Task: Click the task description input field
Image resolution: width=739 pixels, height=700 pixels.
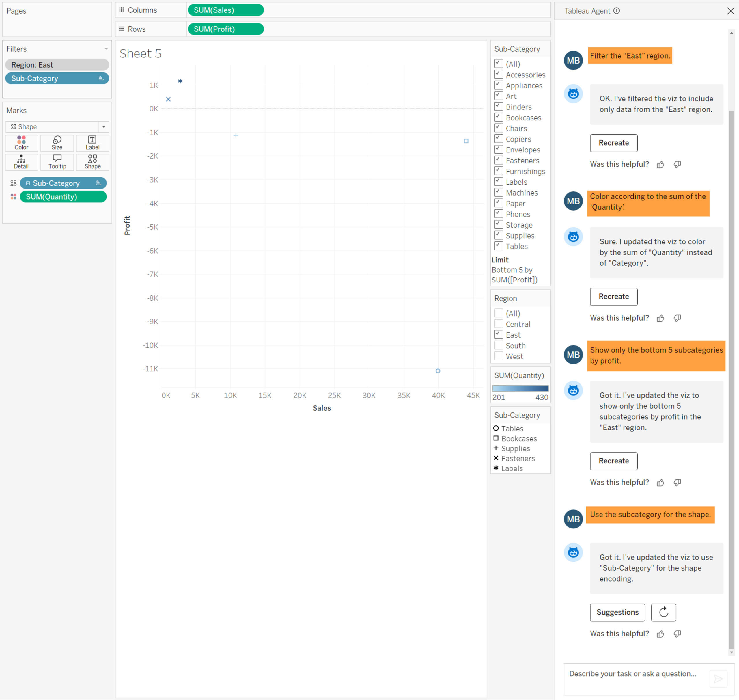Action: [634, 674]
